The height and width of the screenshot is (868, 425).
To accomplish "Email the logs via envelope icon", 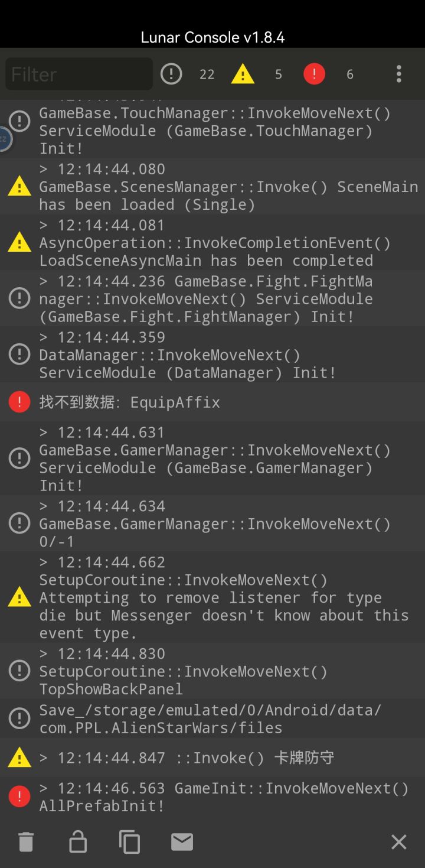I will (182, 841).
